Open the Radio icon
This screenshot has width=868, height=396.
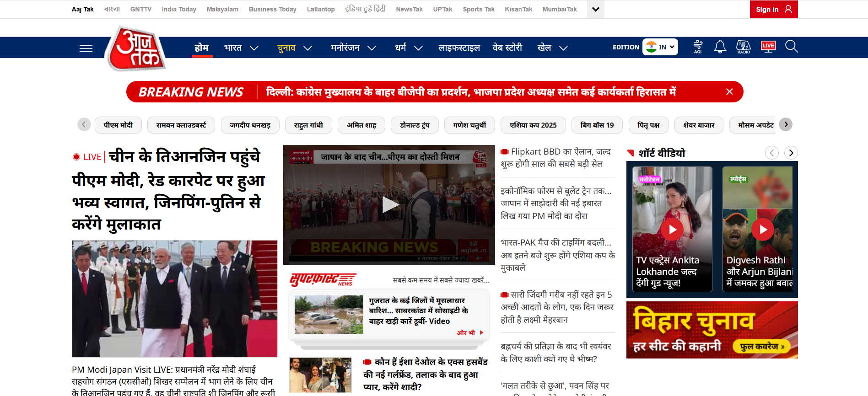pos(744,47)
